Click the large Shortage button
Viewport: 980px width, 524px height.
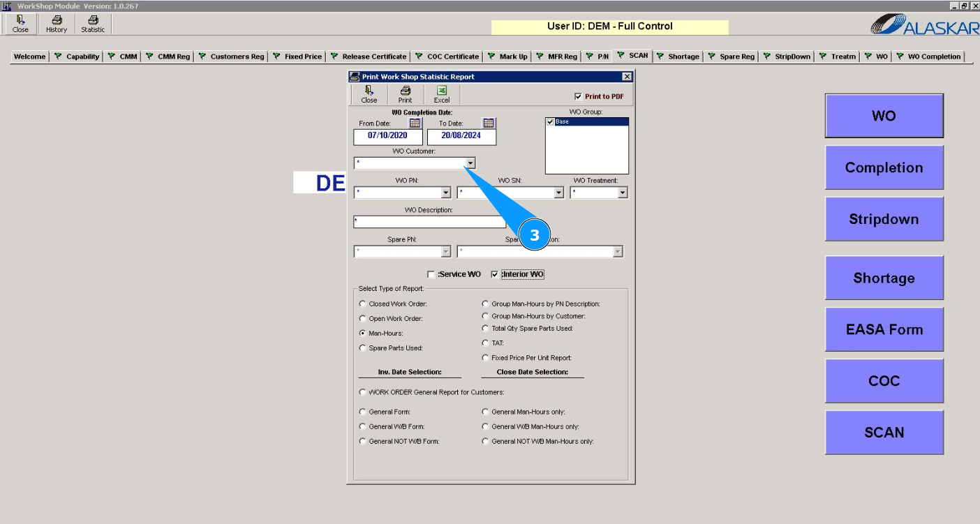click(x=884, y=278)
